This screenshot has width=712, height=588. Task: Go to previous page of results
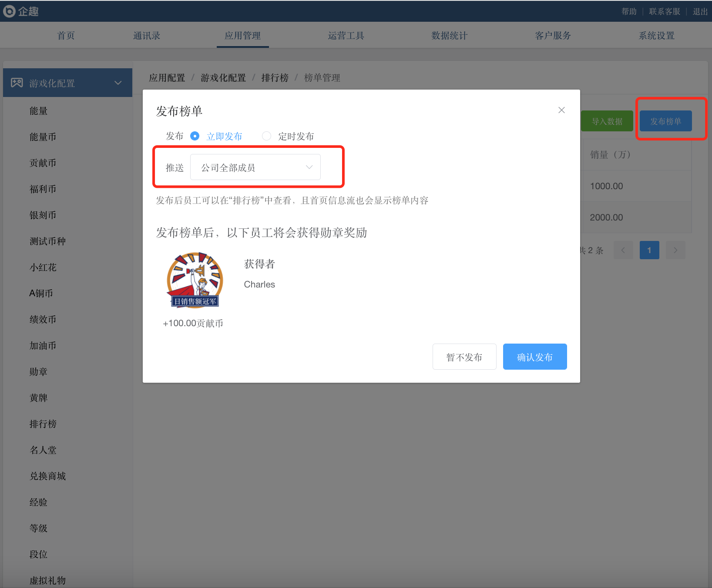click(623, 250)
